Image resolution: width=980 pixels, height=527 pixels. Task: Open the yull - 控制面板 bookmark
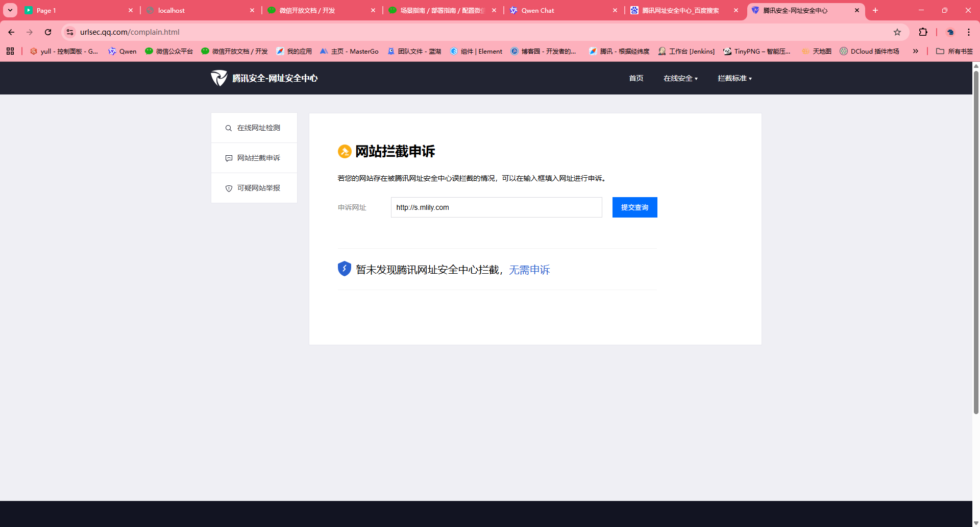64,51
